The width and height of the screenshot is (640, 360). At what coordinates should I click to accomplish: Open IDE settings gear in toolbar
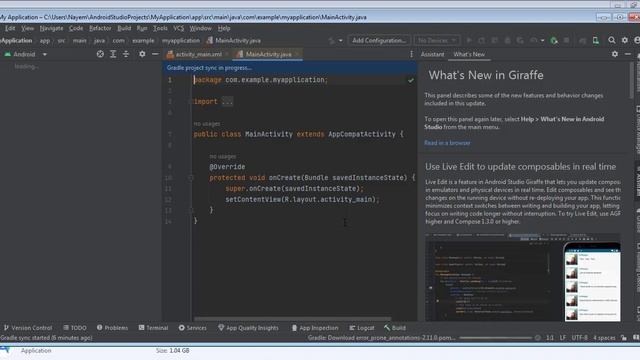[x=624, y=40]
